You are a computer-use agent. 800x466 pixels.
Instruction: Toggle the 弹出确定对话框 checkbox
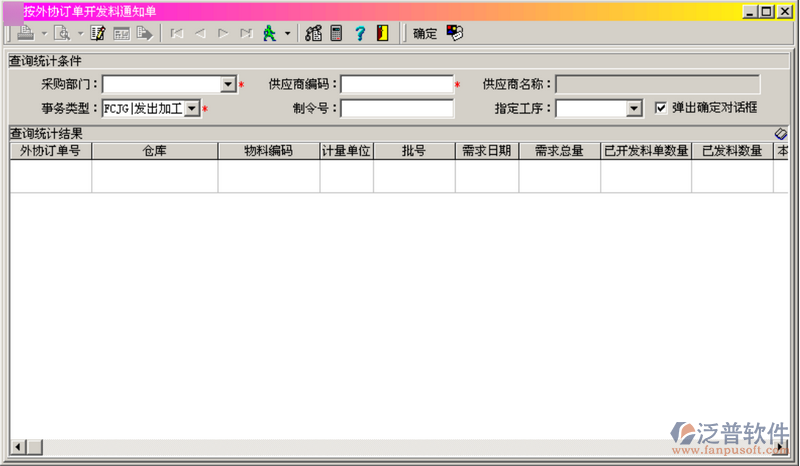[x=661, y=108]
